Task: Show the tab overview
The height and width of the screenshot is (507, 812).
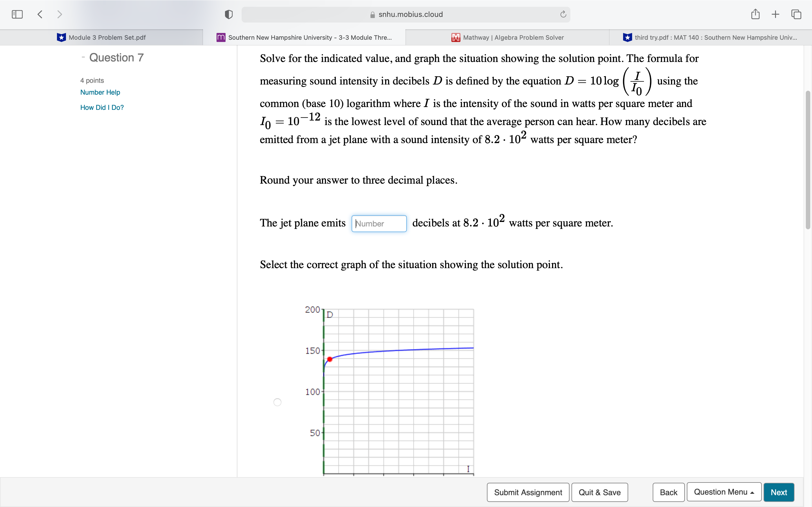Action: point(796,14)
